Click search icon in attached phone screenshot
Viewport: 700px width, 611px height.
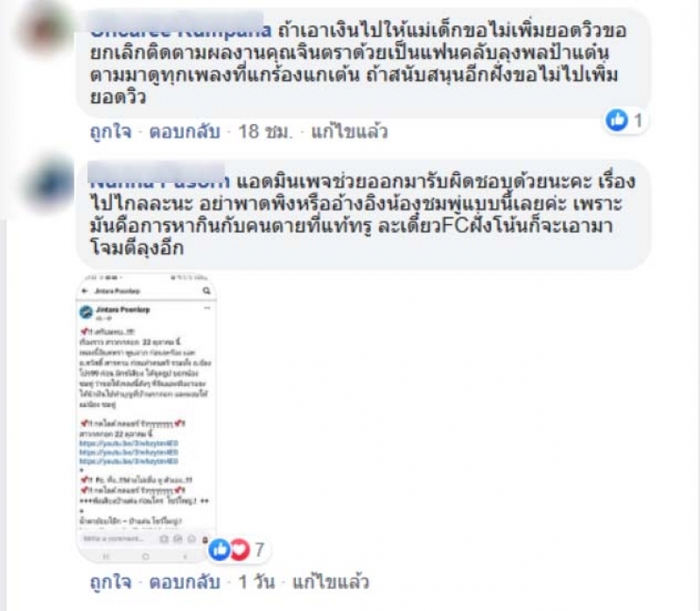(206, 291)
